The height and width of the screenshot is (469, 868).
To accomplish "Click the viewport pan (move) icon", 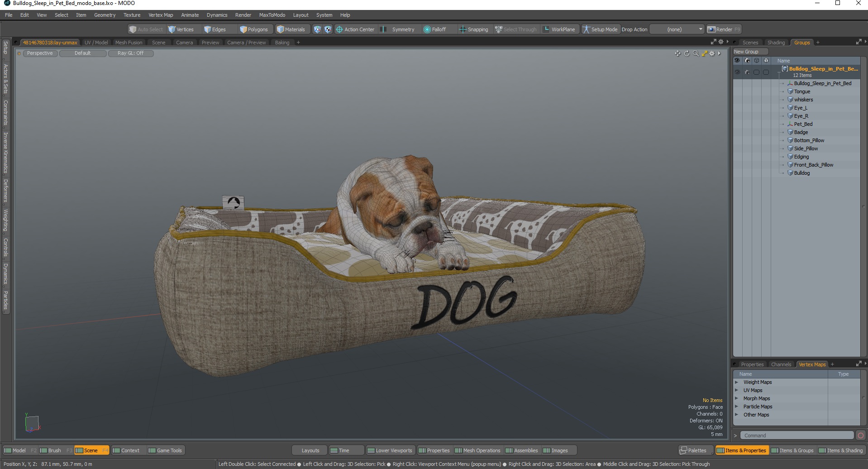I will pyautogui.click(x=677, y=53).
